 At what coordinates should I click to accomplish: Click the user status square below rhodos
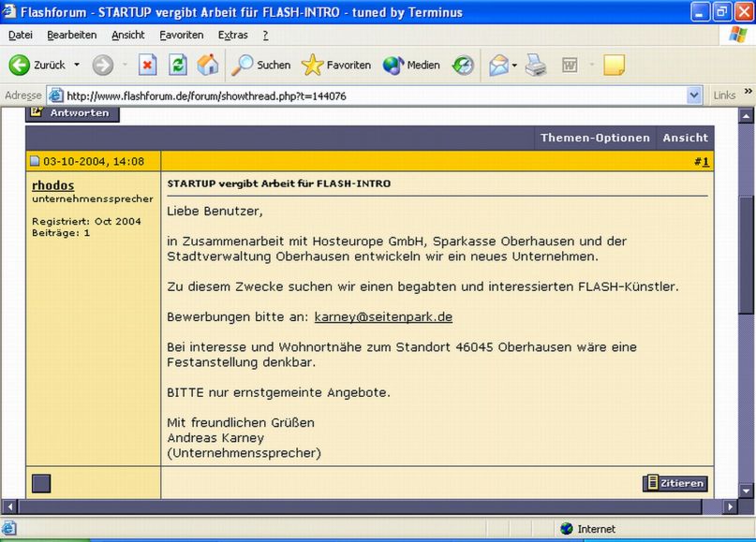(x=41, y=483)
